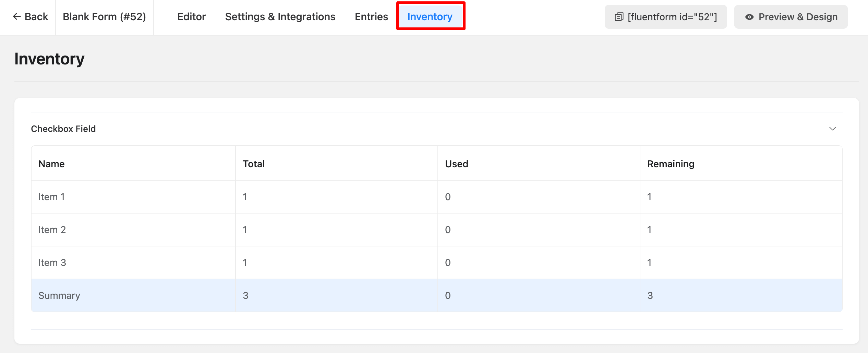This screenshot has height=353, width=868.
Task: Open the Entries tab
Action: pos(371,16)
